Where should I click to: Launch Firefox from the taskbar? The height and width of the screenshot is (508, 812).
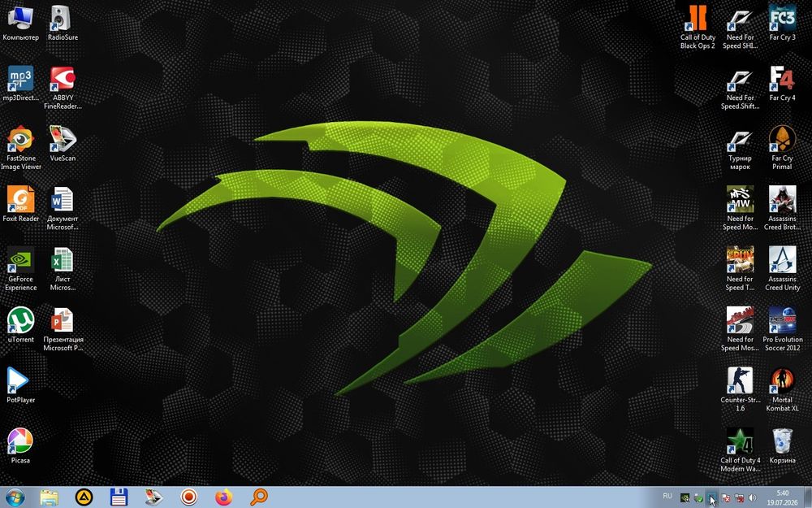[x=224, y=497]
